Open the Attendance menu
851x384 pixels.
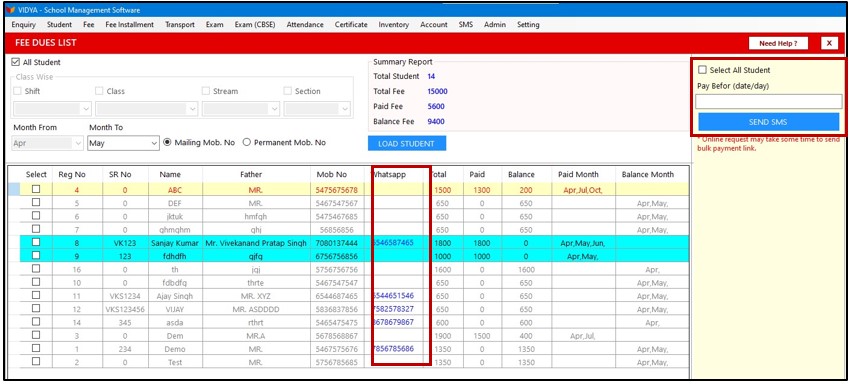click(x=304, y=25)
